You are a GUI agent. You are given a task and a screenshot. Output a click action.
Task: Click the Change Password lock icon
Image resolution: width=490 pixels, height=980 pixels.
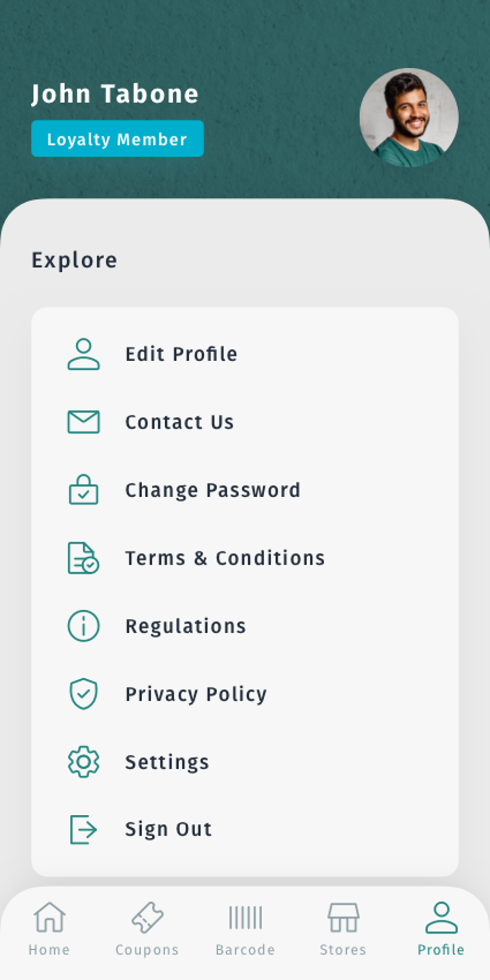(84, 490)
